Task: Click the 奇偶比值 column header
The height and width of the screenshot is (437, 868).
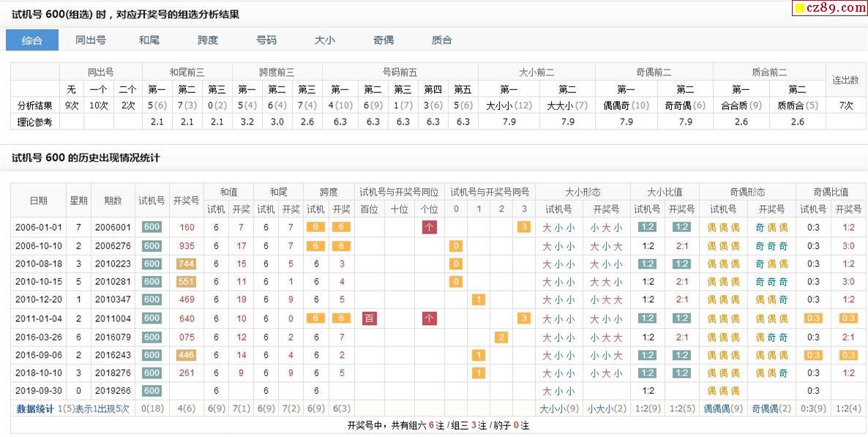Action: pyautogui.click(x=831, y=193)
